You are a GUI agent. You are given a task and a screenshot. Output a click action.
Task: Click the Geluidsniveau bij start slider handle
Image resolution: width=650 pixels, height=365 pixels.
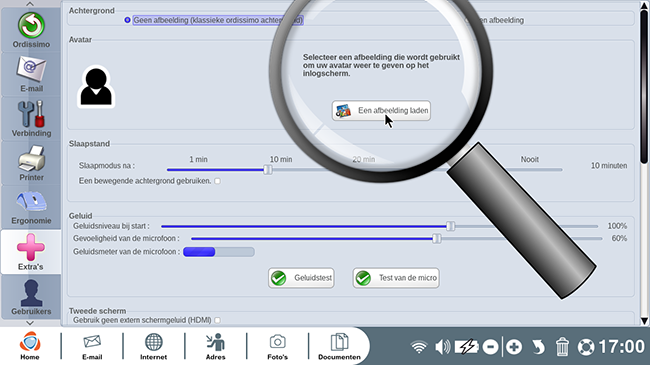[451, 226]
